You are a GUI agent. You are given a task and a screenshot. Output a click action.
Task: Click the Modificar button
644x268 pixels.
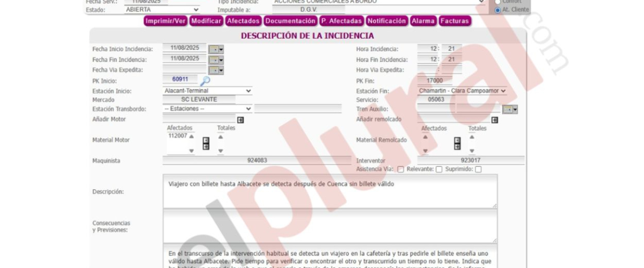(206, 21)
